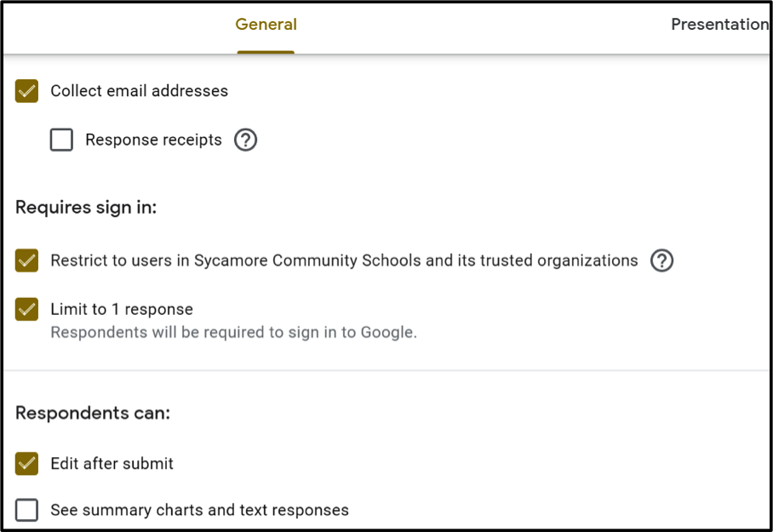Click the "Response receipts" label text

point(153,140)
